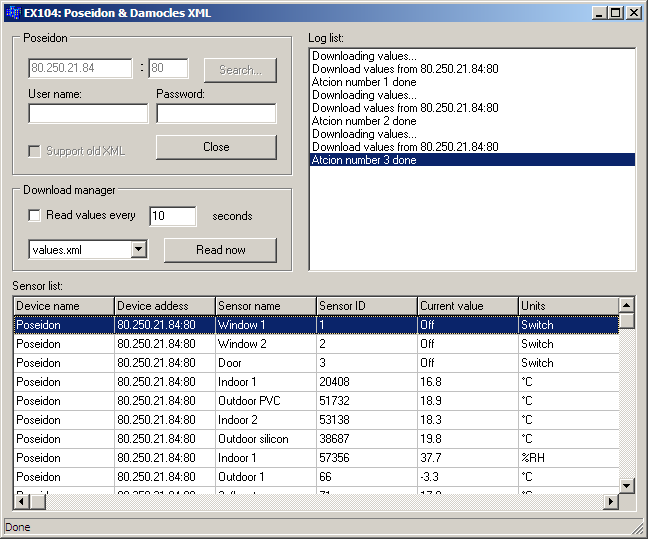
Task: Click the window resize grip corner
Action: coord(638,529)
